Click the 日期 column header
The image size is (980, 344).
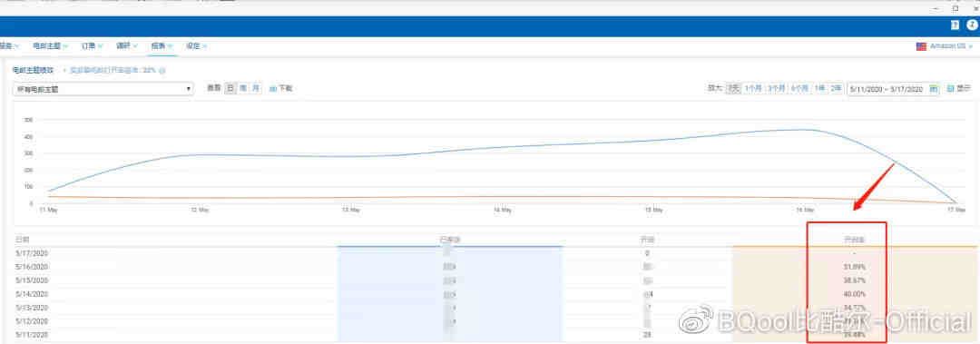point(22,240)
